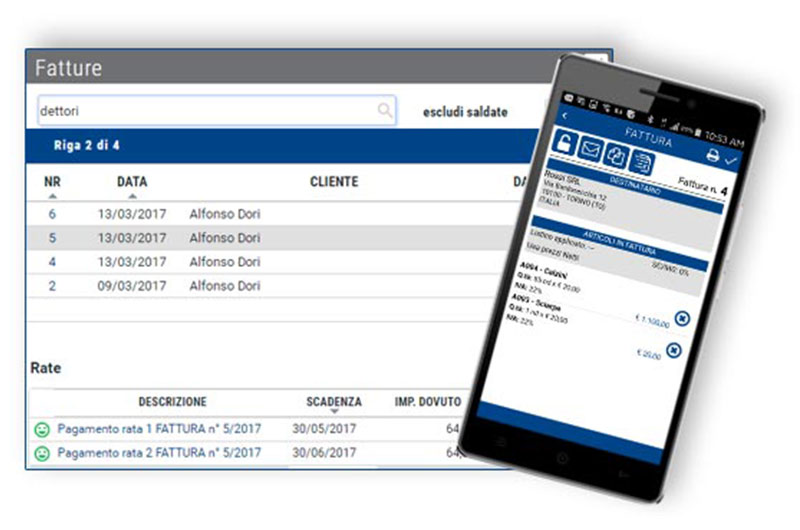
Task: Remove the A004 Calzini item with X icon
Action: click(682, 318)
